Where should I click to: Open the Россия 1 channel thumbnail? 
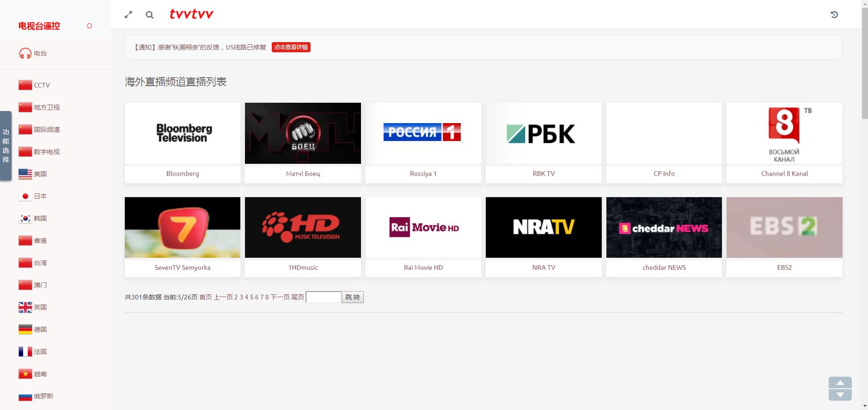click(423, 133)
